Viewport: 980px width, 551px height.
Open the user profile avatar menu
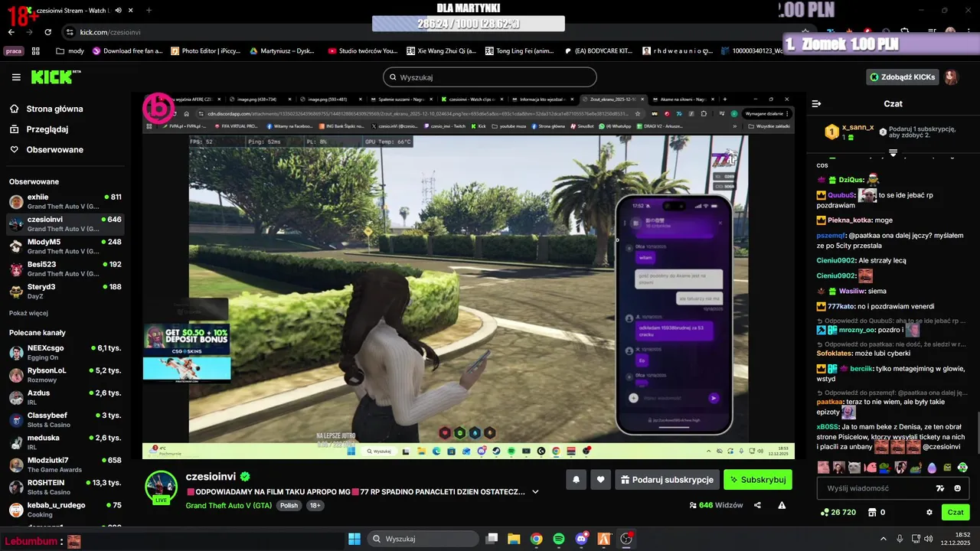952,77
